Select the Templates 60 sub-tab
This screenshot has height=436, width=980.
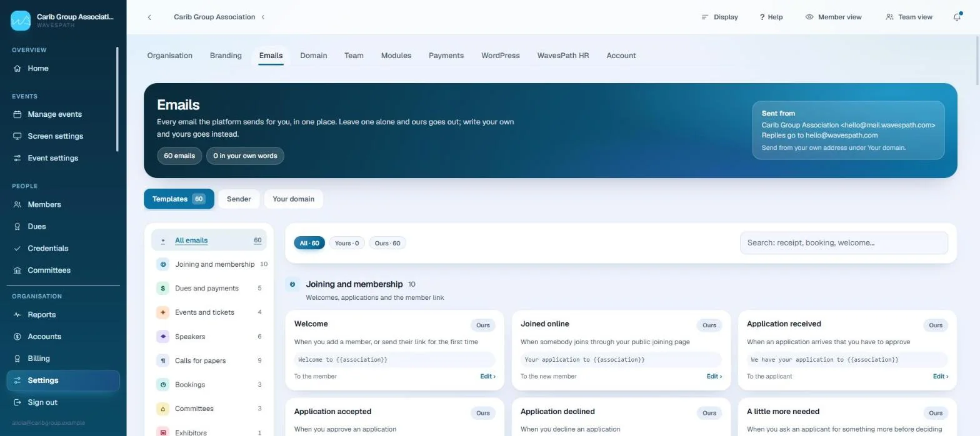(x=179, y=199)
